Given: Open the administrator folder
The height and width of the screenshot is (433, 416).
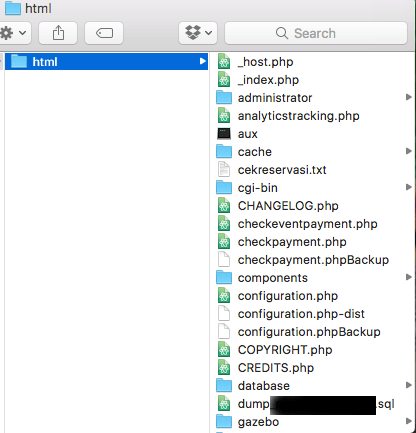Looking at the screenshot, I should [275, 98].
